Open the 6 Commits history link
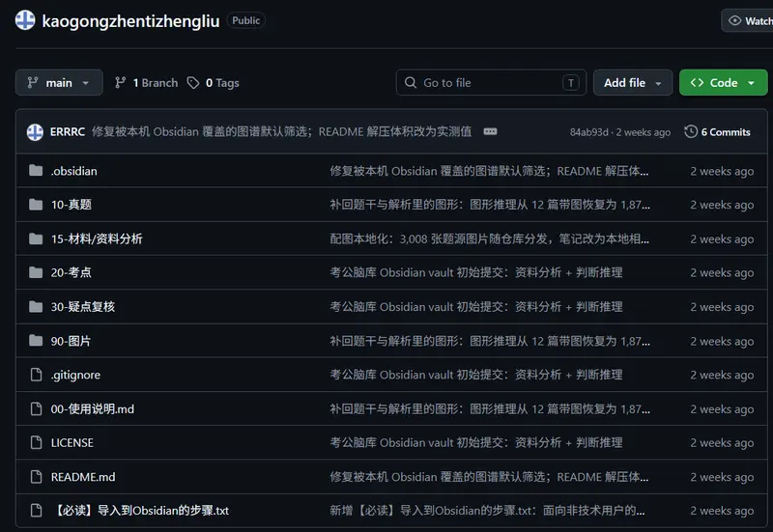 click(x=717, y=132)
